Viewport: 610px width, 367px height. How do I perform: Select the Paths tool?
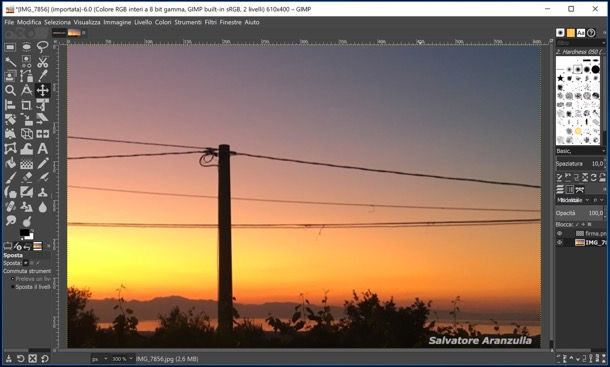tap(26, 76)
